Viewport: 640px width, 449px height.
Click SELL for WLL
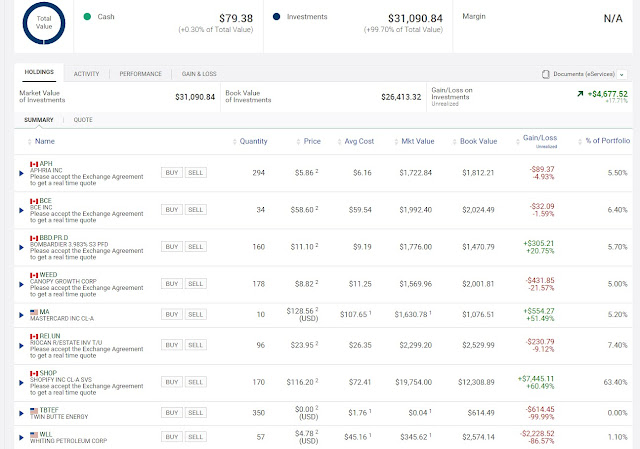[x=196, y=437]
